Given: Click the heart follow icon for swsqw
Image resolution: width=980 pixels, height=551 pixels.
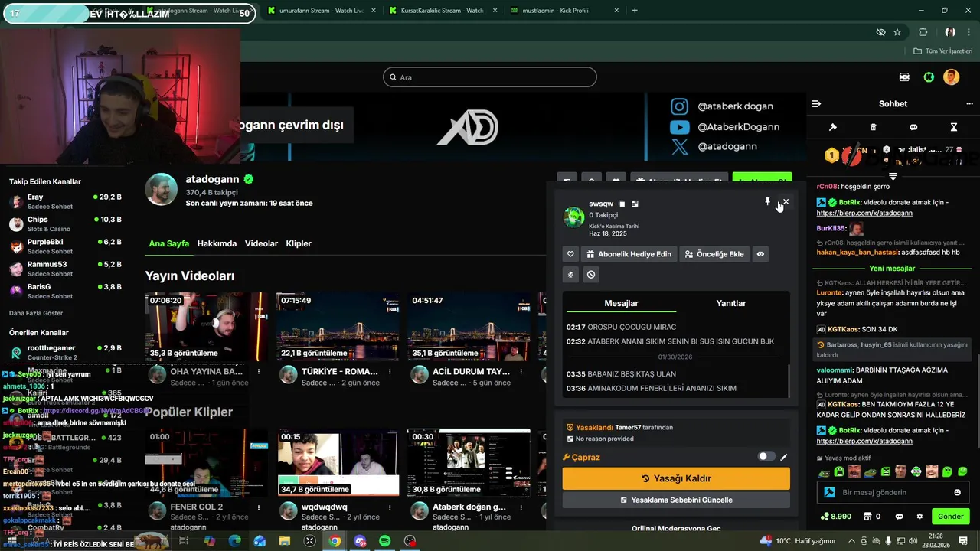Looking at the screenshot, I should (x=570, y=254).
